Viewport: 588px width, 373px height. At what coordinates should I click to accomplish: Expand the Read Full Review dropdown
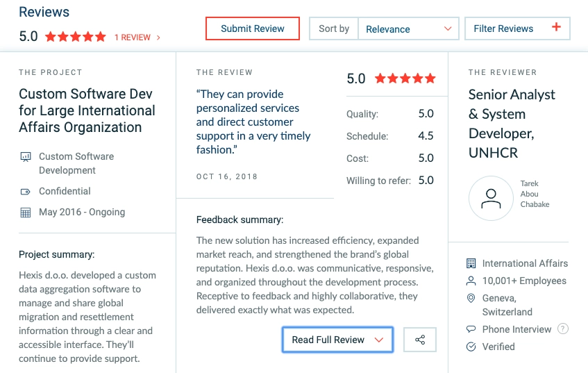coord(337,340)
